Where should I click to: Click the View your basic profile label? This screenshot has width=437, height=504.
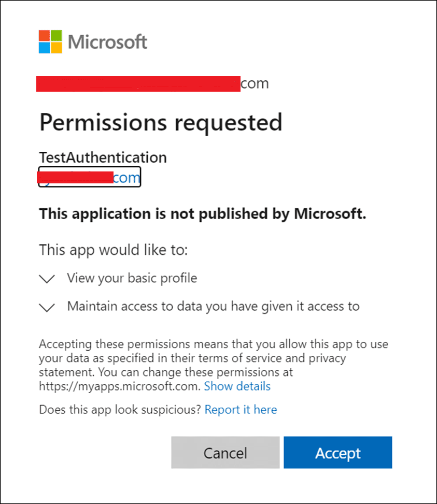pyautogui.click(x=132, y=278)
